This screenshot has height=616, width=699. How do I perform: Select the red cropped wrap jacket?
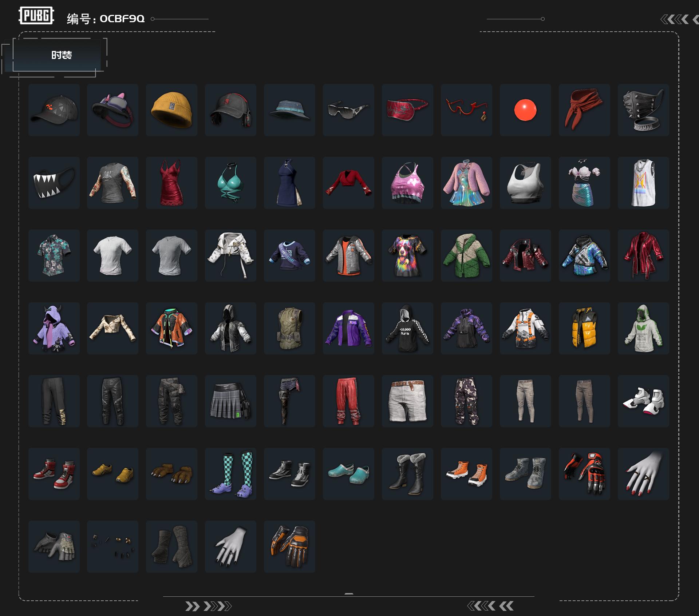tap(348, 183)
